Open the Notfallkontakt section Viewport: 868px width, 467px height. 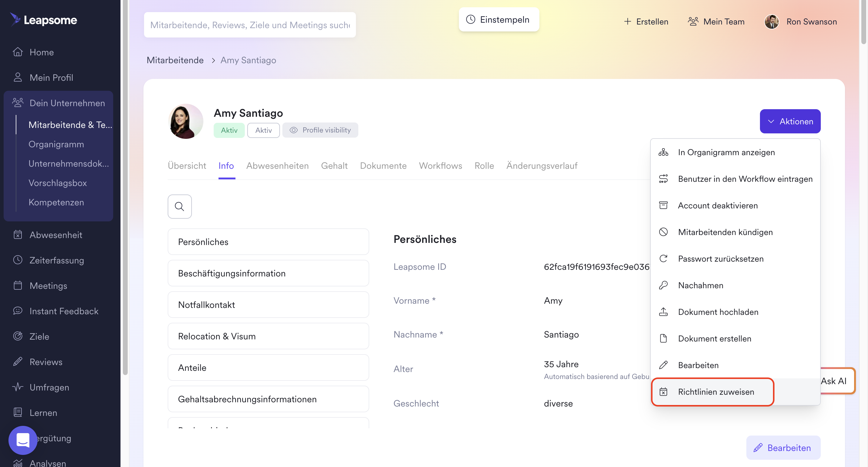268,304
